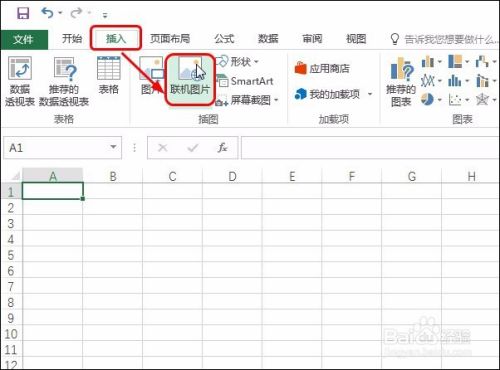Click cell A1
500x370 pixels.
pyautogui.click(x=53, y=191)
